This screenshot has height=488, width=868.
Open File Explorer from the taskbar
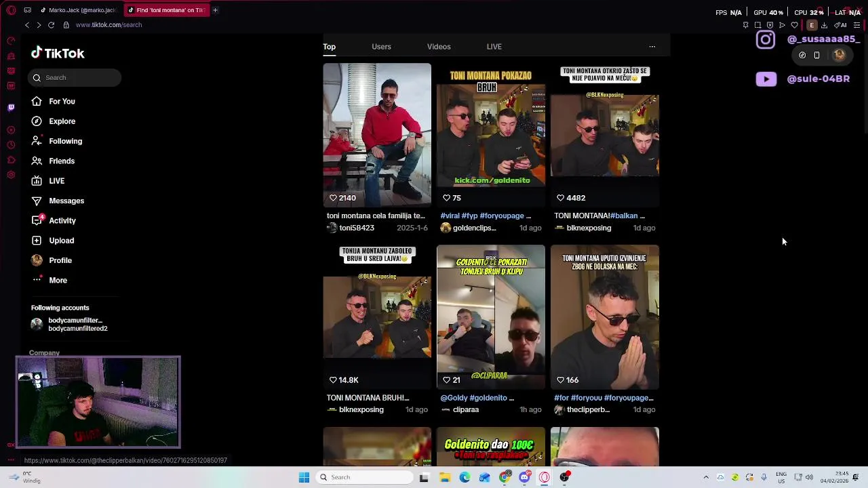click(445, 477)
